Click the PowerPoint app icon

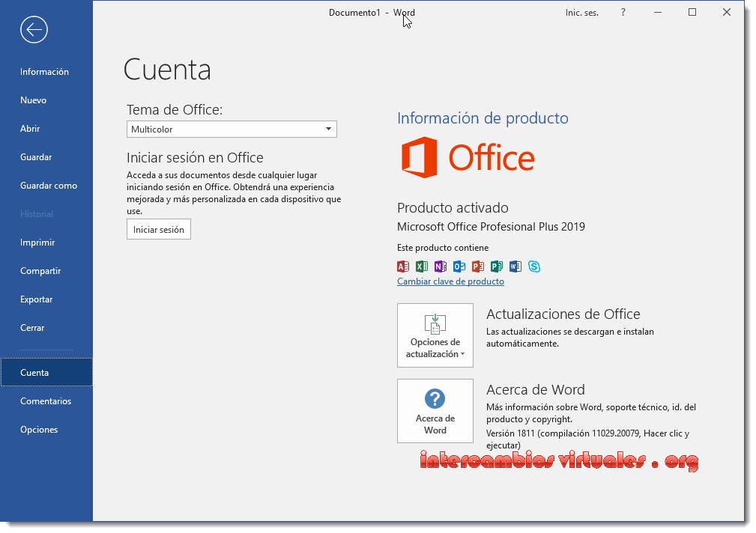pyautogui.click(x=478, y=266)
